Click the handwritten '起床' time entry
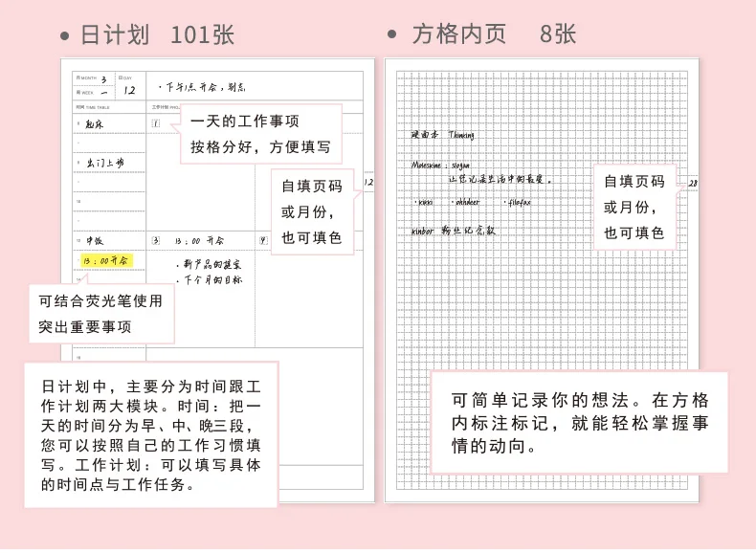Viewport: 756px width, 553px height. coord(95,124)
